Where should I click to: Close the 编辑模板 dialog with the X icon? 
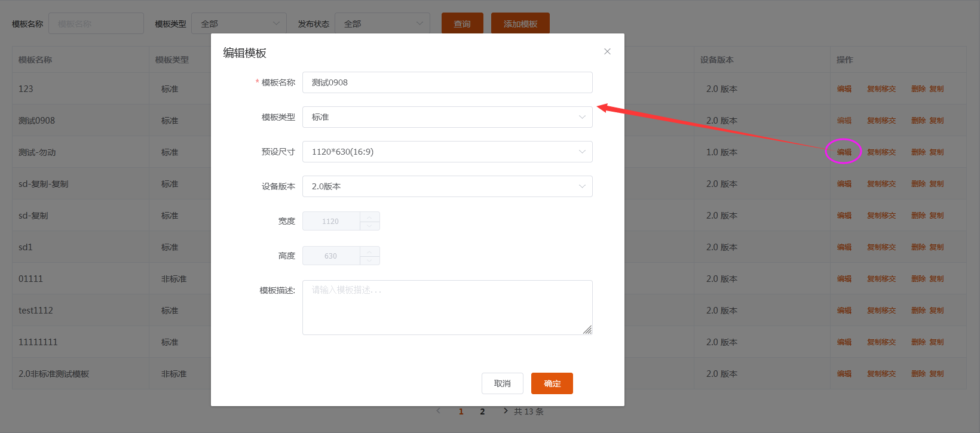[x=607, y=51]
